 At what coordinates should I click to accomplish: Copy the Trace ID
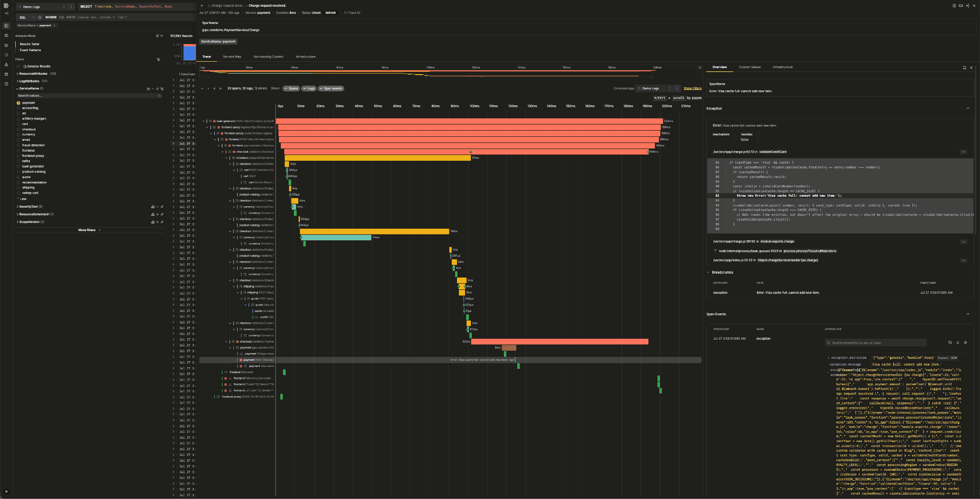point(352,13)
